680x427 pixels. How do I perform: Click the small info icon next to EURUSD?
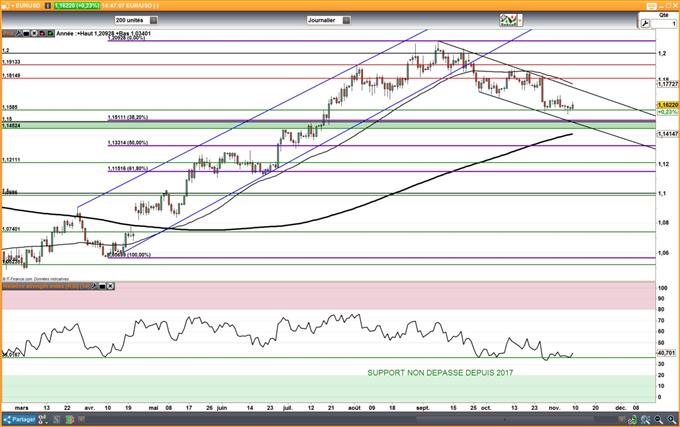(48, 6)
